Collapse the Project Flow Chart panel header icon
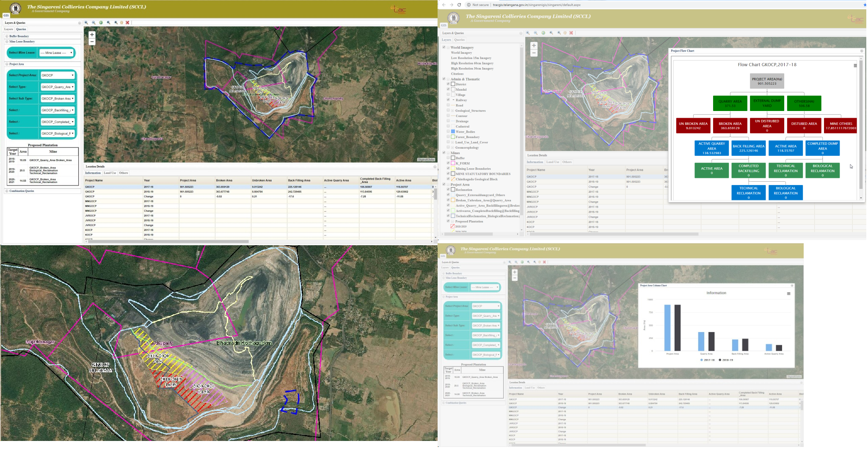 [861, 51]
